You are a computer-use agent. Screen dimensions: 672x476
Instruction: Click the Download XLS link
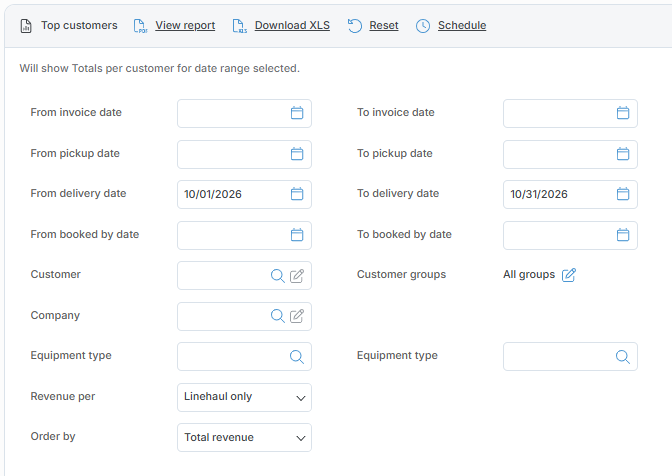pyautogui.click(x=292, y=25)
